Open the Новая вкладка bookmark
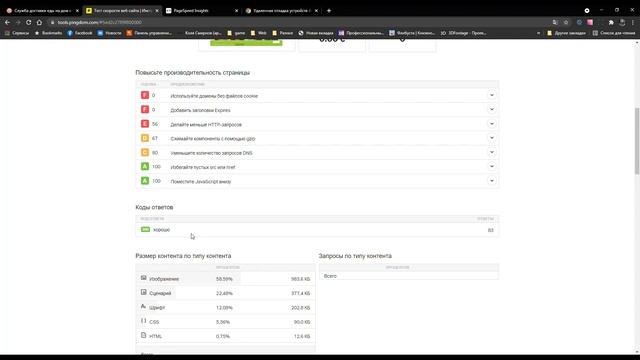640x360 pixels. (x=316, y=33)
